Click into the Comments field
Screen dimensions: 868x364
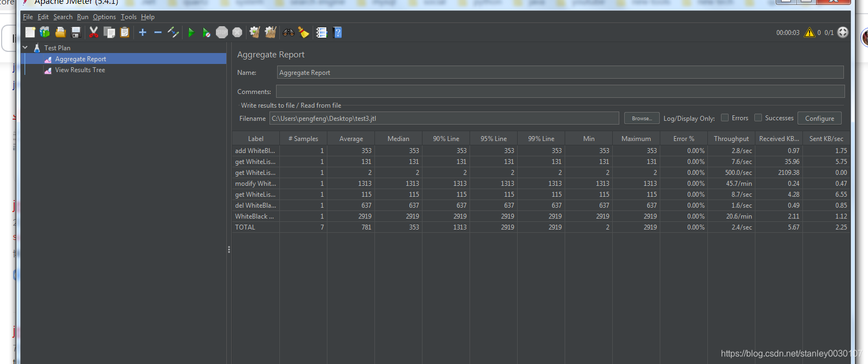pos(560,91)
